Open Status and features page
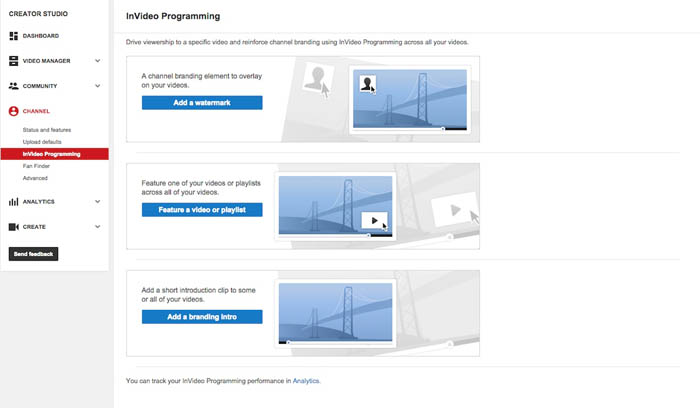700x408 pixels. click(x=47, y=130)
